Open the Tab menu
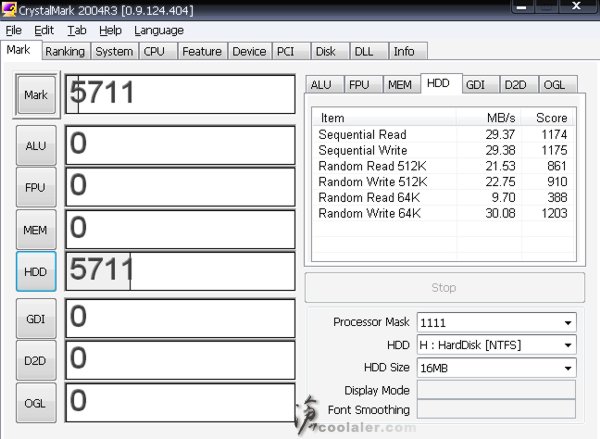 [77, 31]
